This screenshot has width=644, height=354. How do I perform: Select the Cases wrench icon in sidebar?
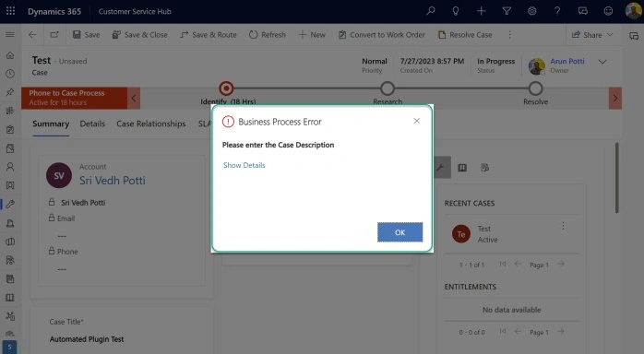pos(10,205)
